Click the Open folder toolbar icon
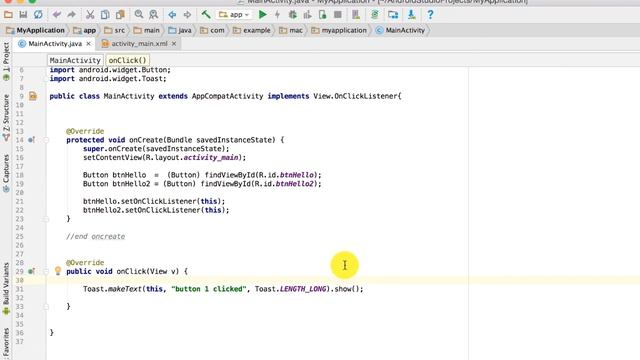This screenshot has width=640, height=360. click(8, 15)
